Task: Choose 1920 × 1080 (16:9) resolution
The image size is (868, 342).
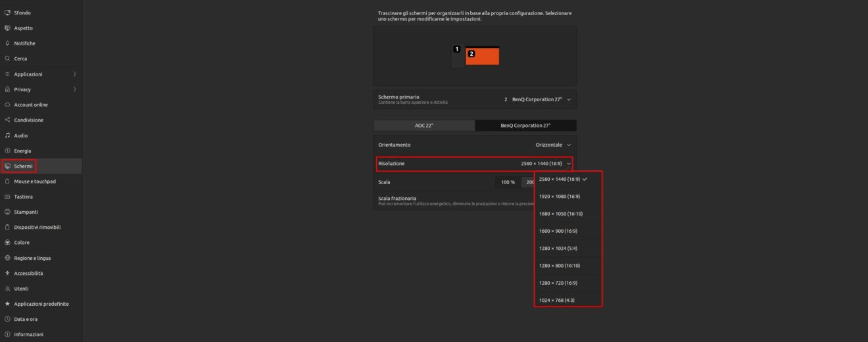Action: (560, 197)
